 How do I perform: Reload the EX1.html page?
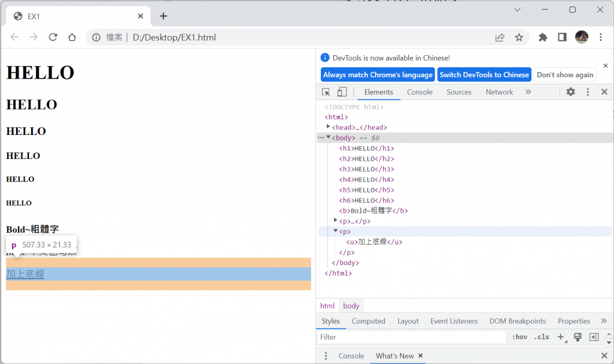53,37
